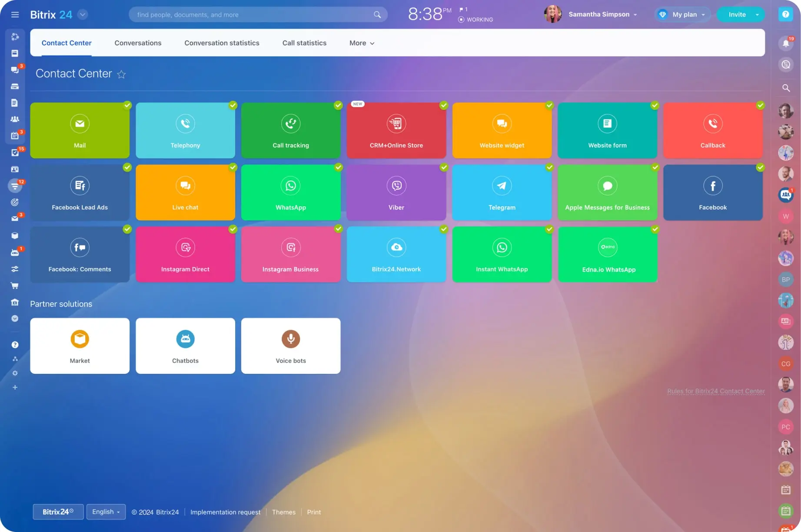Open the notifications bell with 19 badge
The width and height of the screenshot is (801, 532).
(786, 43)
